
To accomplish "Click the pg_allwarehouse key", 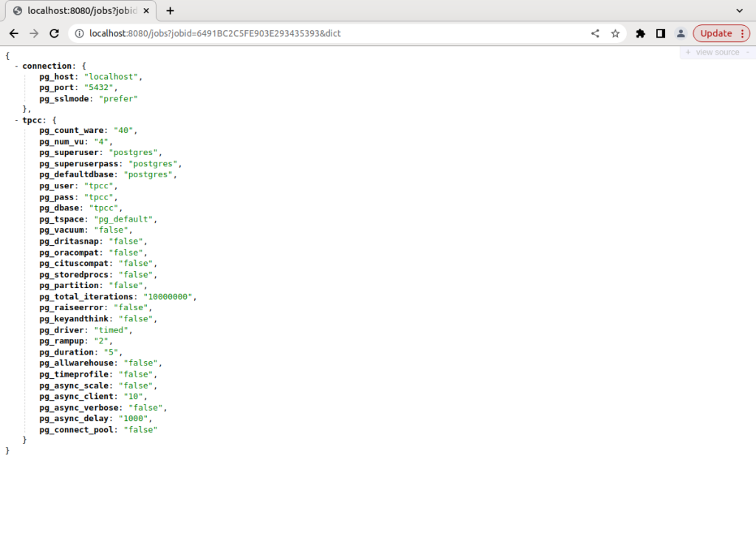I will pyautogui.click(x=76, y=363).
